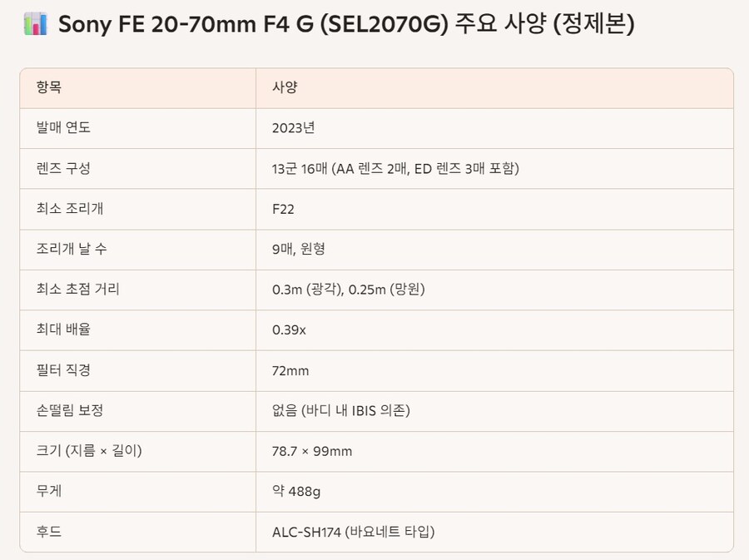This screenshot has width=749, height=560.
Task: Click the 발매 연도 row label
Action: coord(63,128)
